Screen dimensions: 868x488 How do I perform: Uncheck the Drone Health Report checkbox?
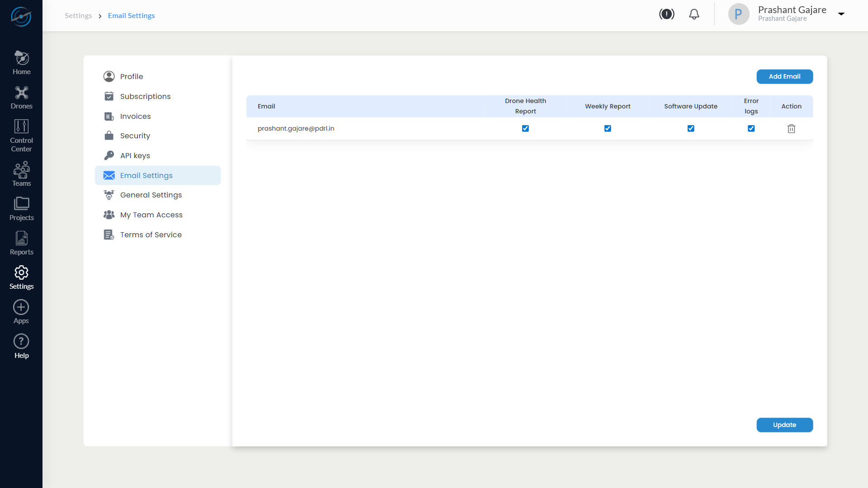(x=525, y=129)
